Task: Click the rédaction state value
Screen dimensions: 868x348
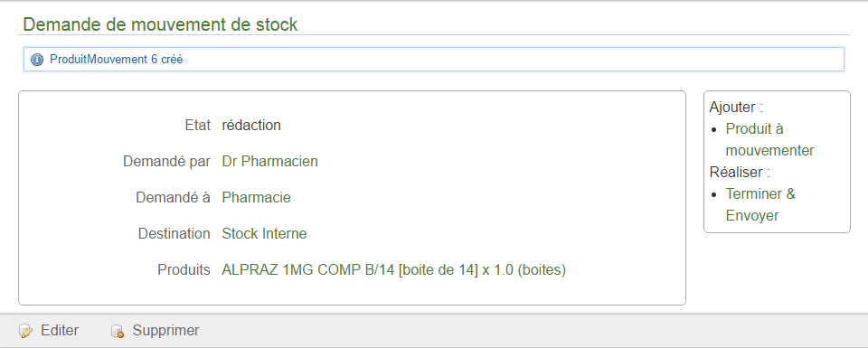Action: 251,125
